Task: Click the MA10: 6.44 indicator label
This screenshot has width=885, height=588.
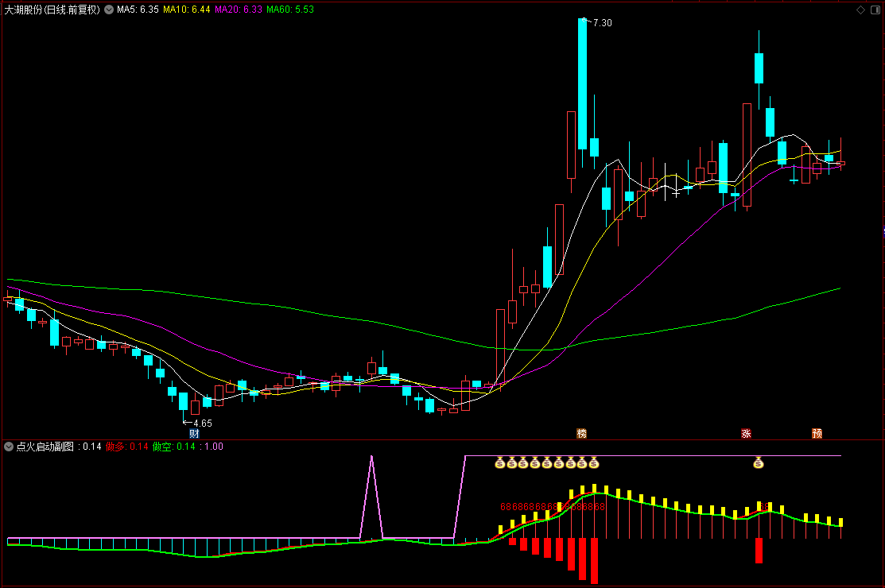Action: (x=186, y=10)
